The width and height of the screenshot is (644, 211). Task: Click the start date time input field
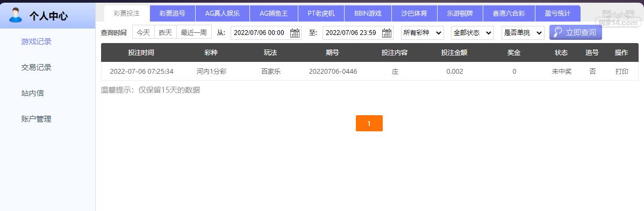pyautogui.click(x=266, y=33)
